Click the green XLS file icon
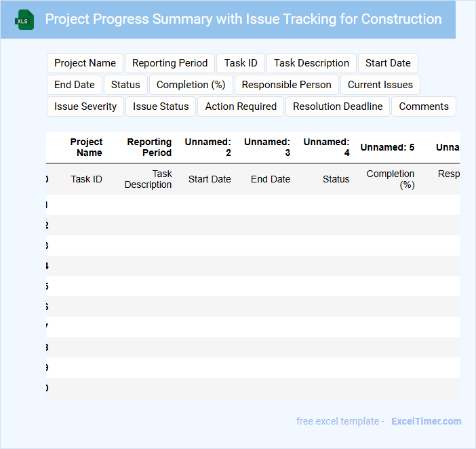Viewport: 476px width, 449px height. [x=24, y=20]
